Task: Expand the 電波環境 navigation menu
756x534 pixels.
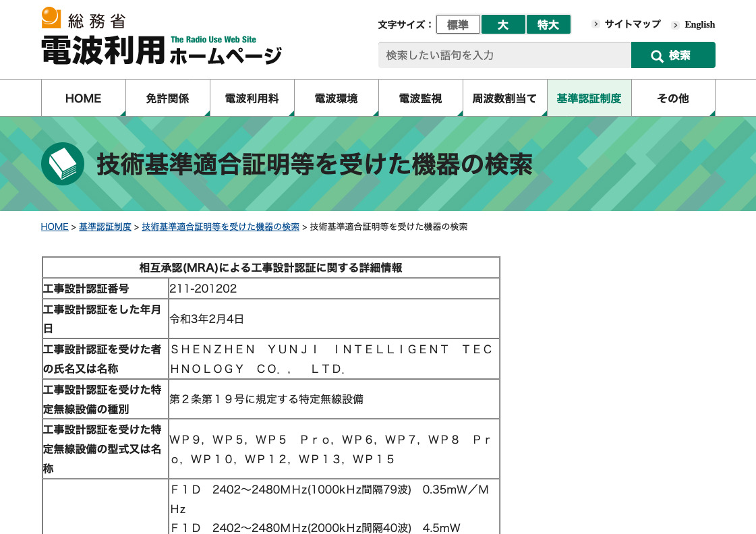Action: pyautogui.click(x=337, y=98)
